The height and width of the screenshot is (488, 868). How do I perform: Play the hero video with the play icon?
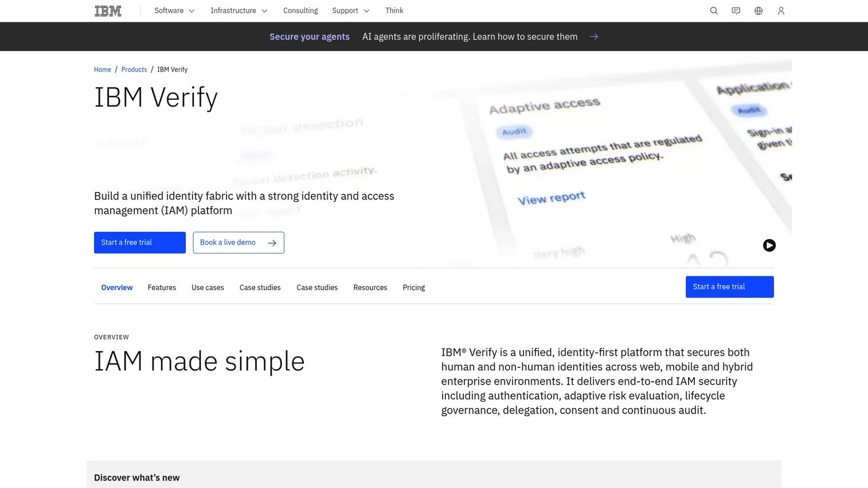point(769,245)
